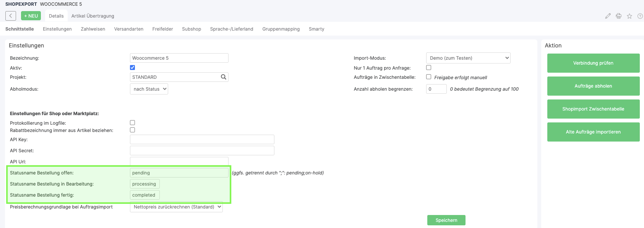Open the Abholmodus nach Status dropdown
This screenshot has height=228, width=644.
pyautogui.click(x=149, y=89)
